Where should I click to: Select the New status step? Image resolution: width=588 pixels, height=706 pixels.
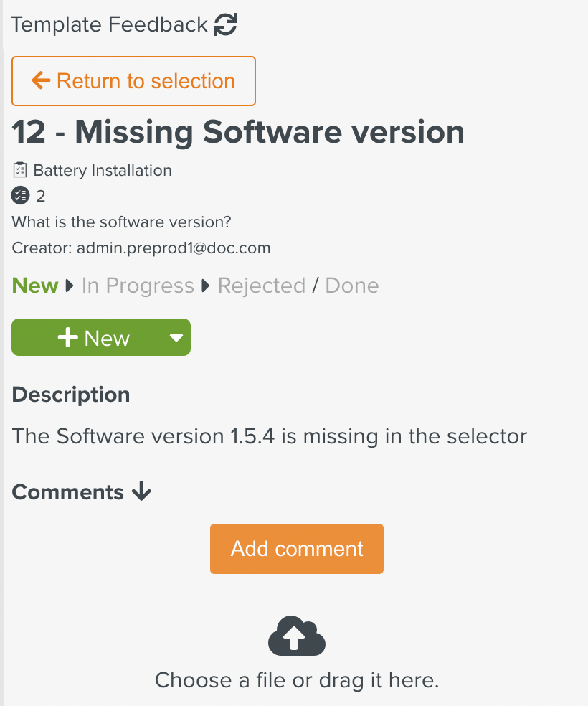pyautogui.click(x=35, y=286)
